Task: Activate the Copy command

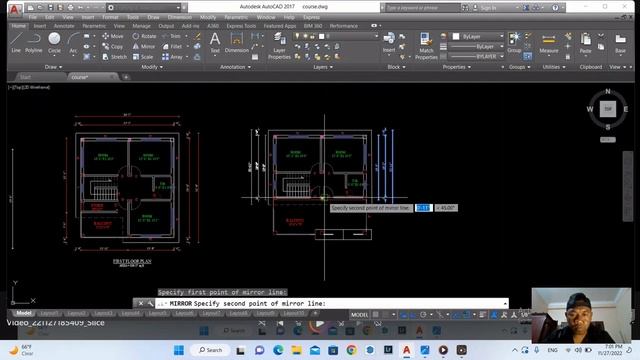Action: pos(113,47)
